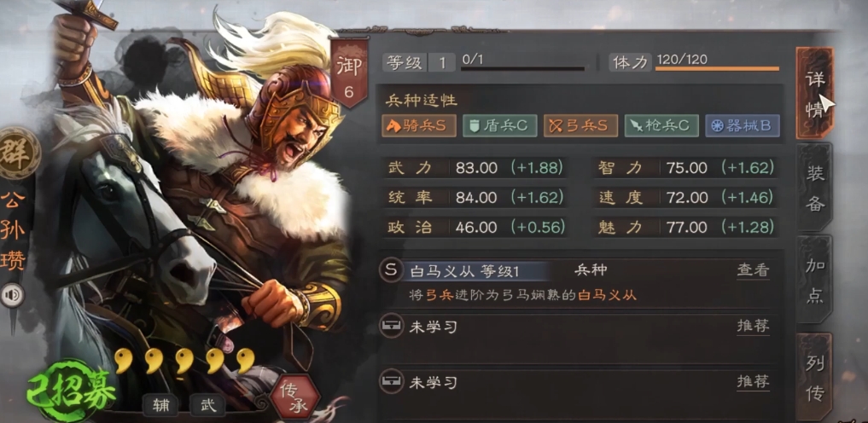
Task: Click the 体力 stamina bar
Action: tap(717, 68)
